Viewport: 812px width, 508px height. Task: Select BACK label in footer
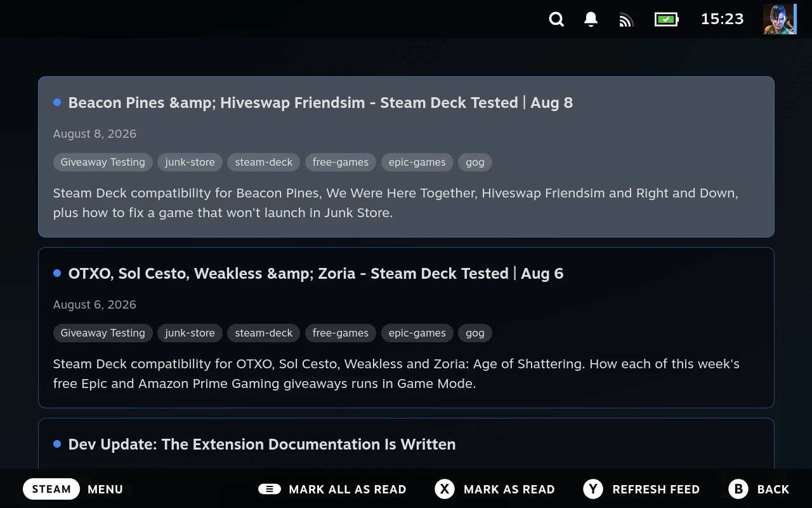(x=773, y=489)
